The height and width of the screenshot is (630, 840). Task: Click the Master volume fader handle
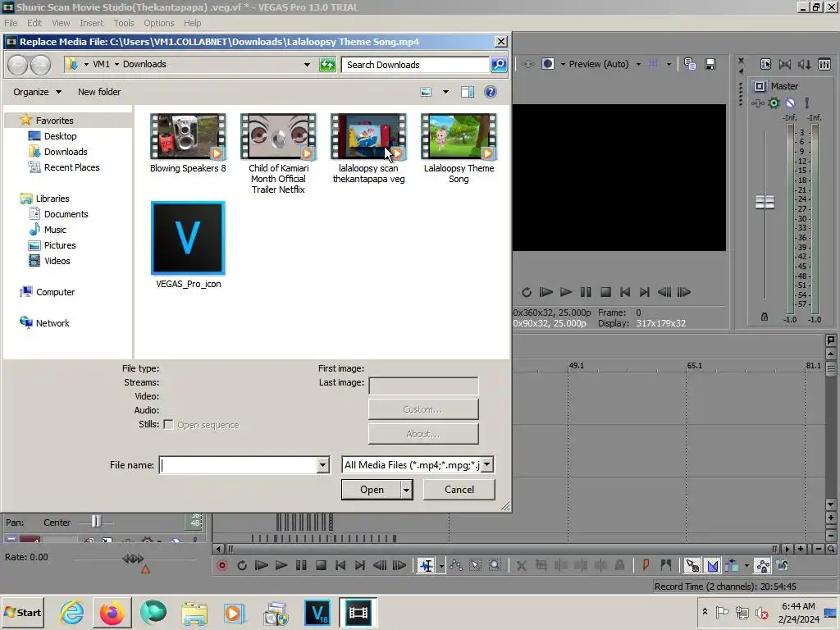(765, 202)
